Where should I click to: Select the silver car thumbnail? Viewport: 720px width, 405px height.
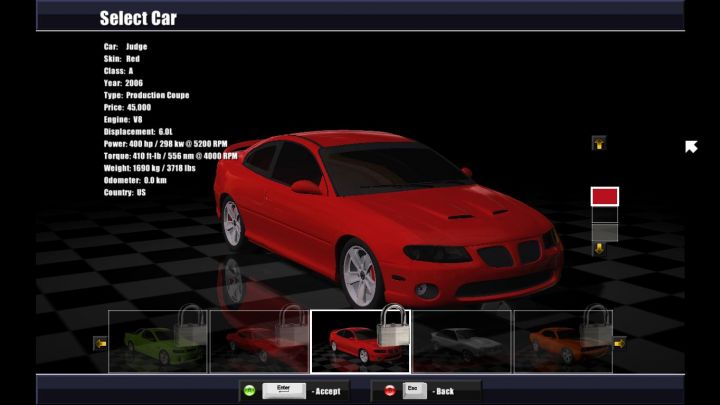[x=461, y=342]
